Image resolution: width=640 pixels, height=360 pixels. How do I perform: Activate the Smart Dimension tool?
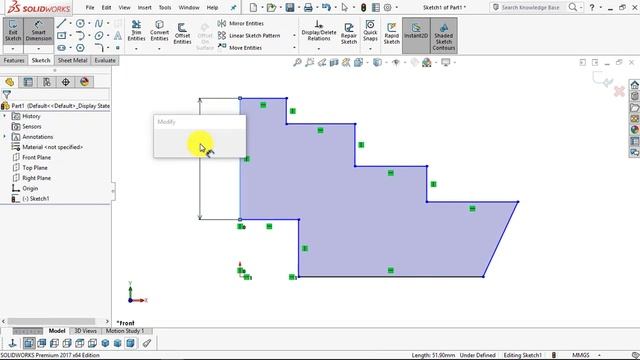pyautogui.click(x=38, y=31)
